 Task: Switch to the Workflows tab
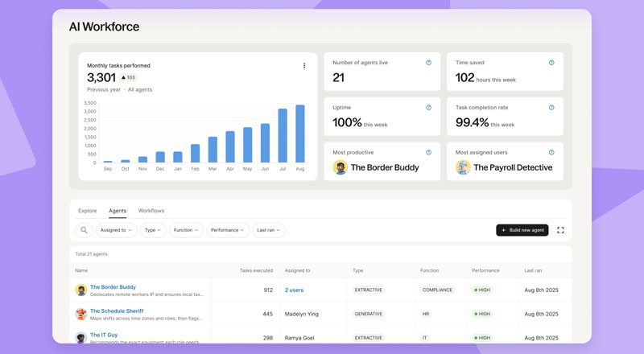click(x=151, y=211)
